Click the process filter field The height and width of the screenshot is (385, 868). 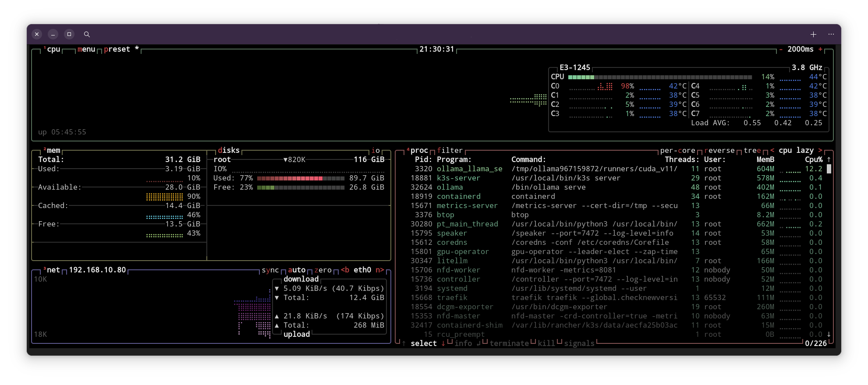[450, 150]
